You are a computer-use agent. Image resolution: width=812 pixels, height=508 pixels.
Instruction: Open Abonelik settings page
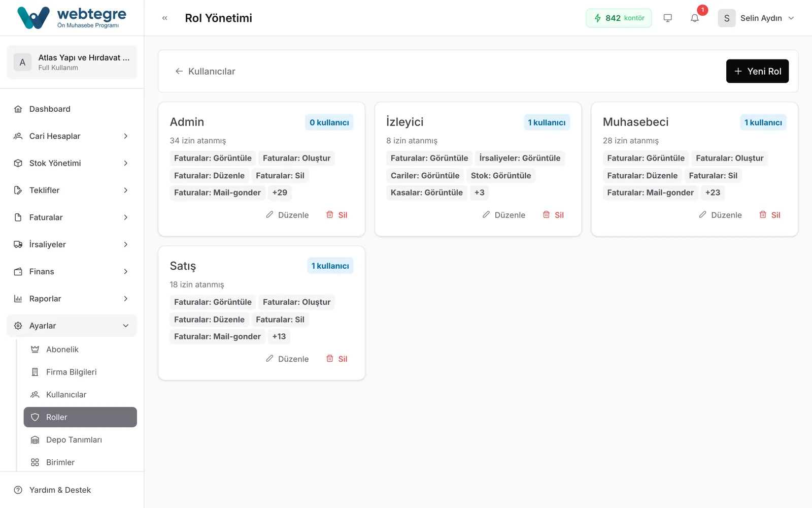80,350
